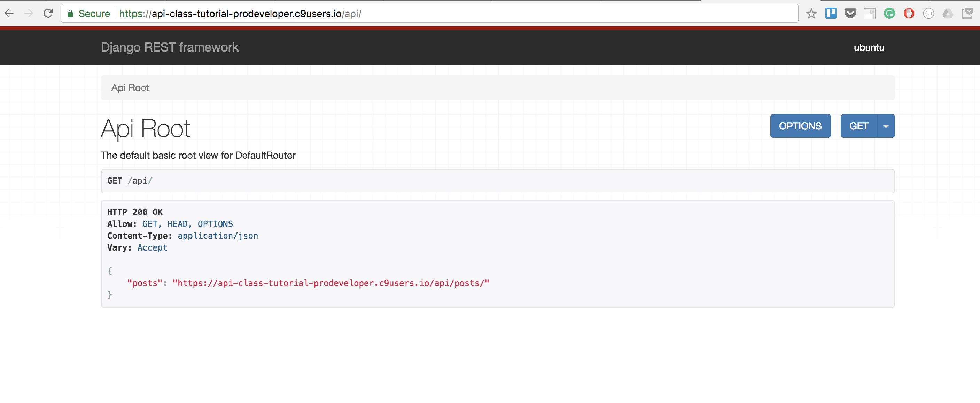Click the green Secure padlock icon

pos(70,14)
